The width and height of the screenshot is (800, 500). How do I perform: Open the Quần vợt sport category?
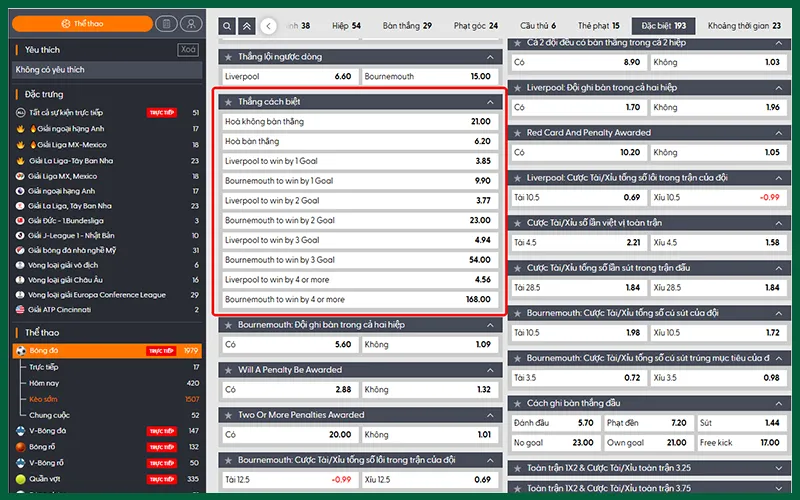(x=107, y=479)
